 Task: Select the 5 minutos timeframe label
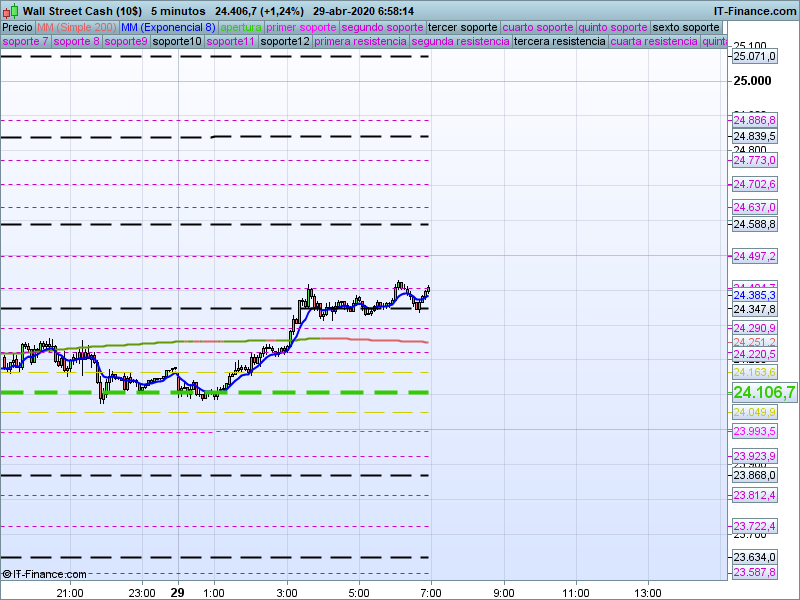coord(178,11)
